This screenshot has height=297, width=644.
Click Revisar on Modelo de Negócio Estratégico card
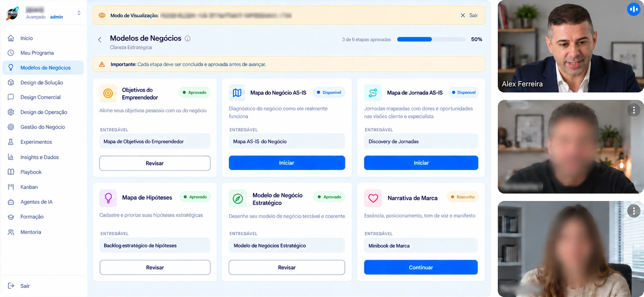(287, 268)
